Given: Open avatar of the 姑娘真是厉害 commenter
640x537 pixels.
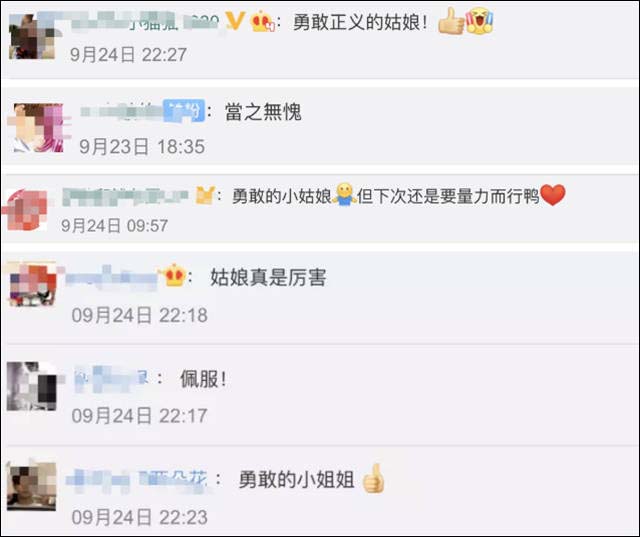Looking at the screenshot, I should (32, 285).
